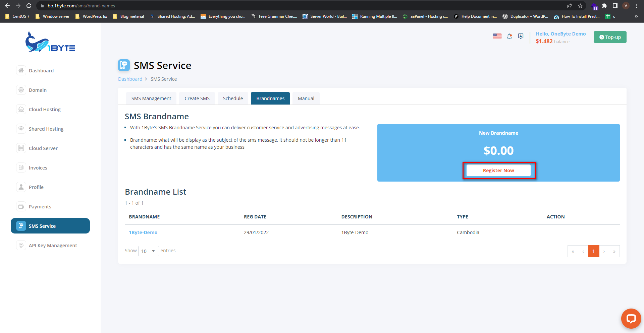
Task: Go to pagination page 1
Action: tap(593, 251)
